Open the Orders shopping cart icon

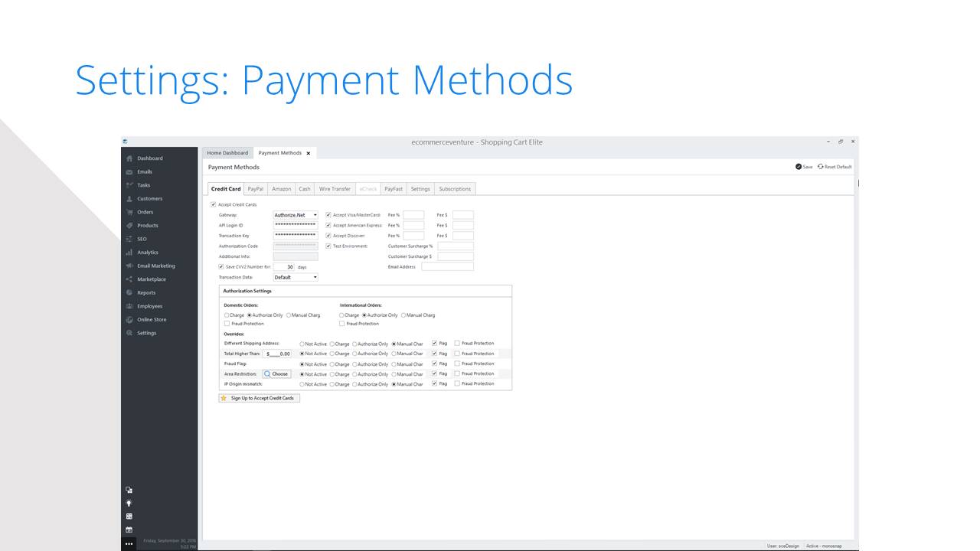(129, 212)
